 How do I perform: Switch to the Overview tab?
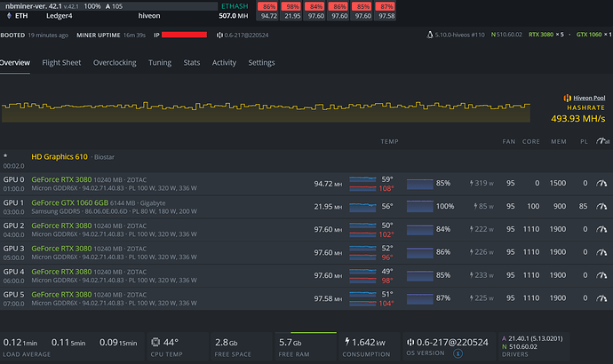pos(14,62)
